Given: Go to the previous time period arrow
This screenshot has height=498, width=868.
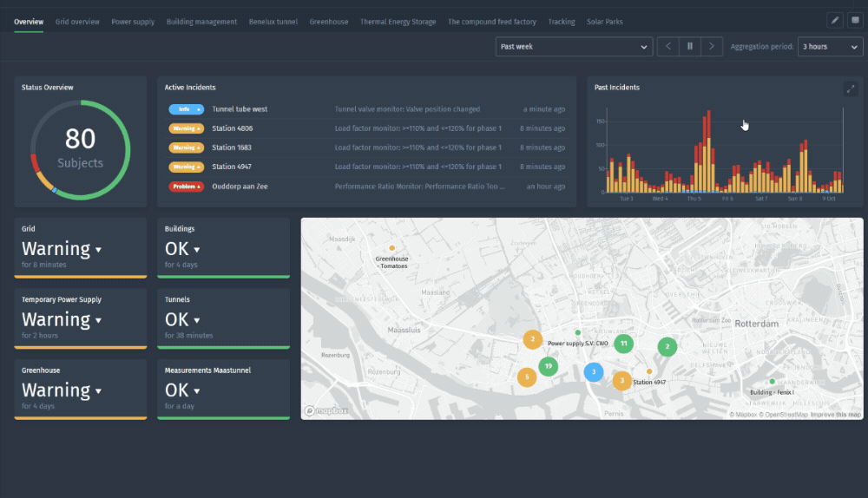Looking at the screenshot, I should [667, 47].
